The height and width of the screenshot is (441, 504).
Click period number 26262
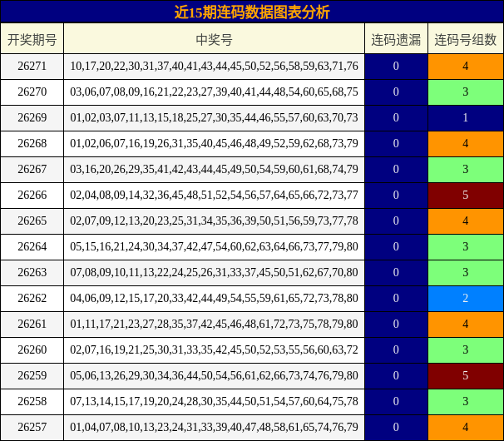(x=32, y=298)
